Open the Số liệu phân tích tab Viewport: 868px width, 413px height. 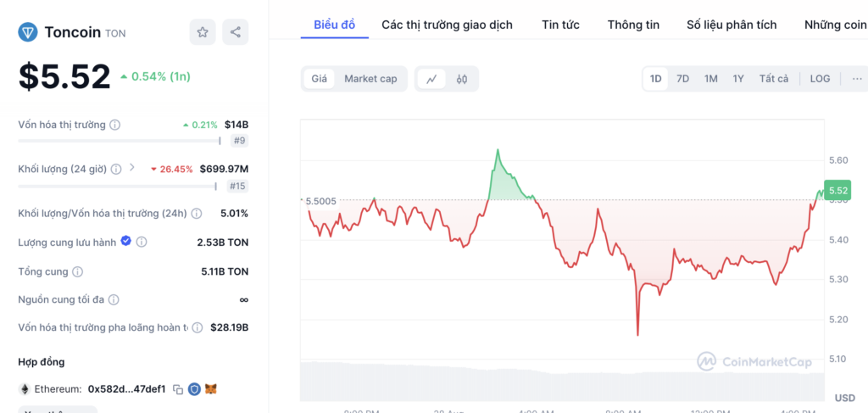(732, 25)
